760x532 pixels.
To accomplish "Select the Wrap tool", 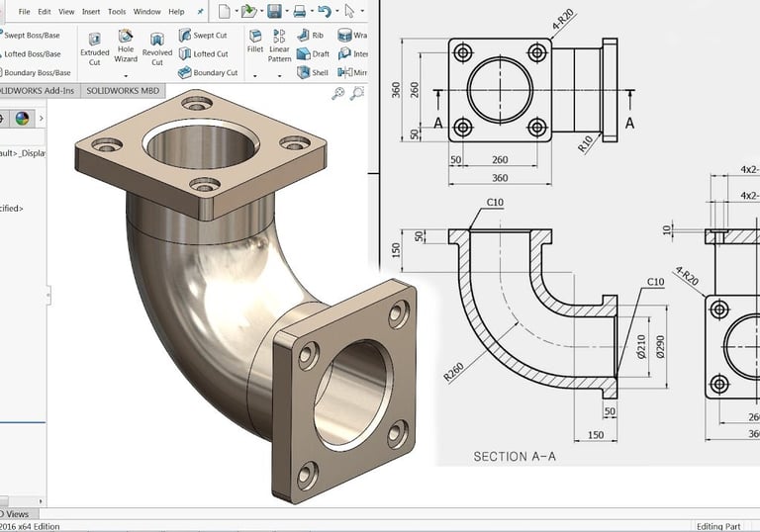I will pyautogui.click(x=352, y=35).
